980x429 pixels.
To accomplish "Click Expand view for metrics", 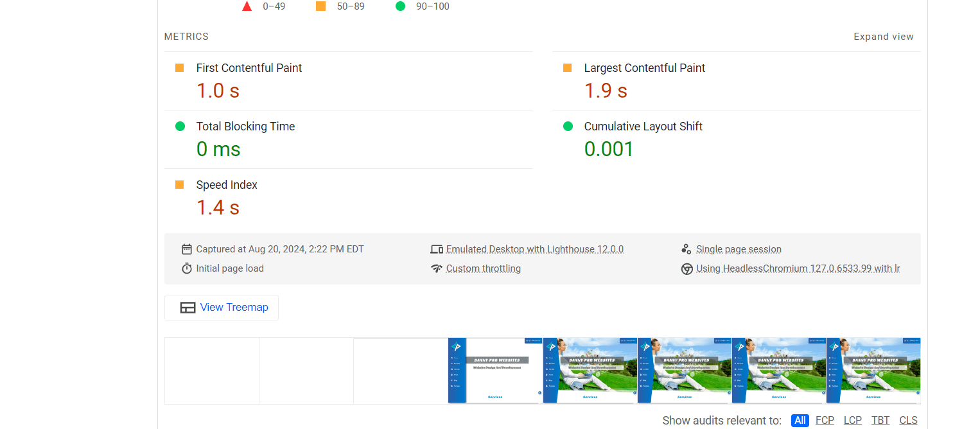I will [883, 37].
